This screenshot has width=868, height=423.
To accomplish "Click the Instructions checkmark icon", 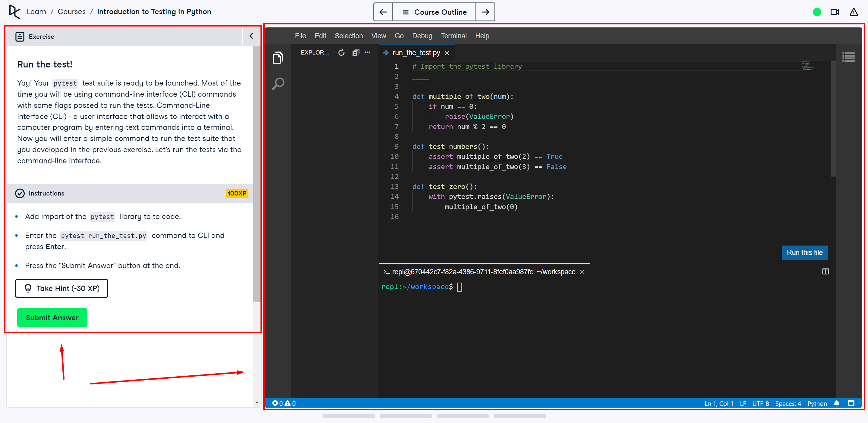I will 20,193.
